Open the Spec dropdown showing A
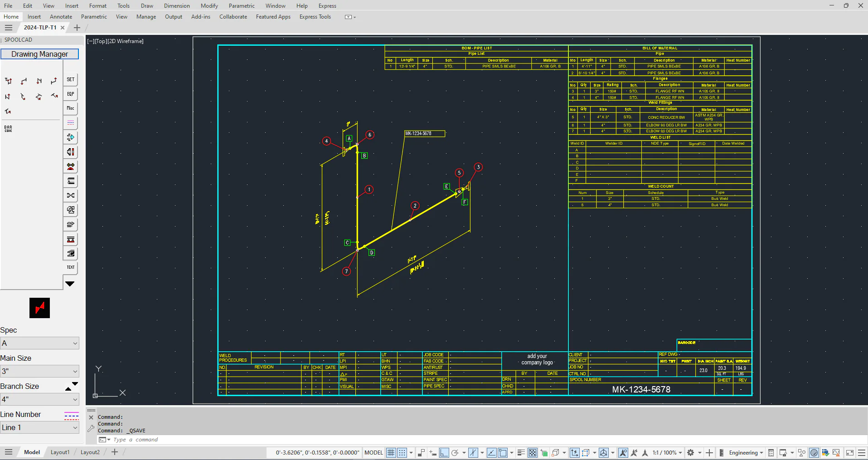The image size is (868, 460). [x=40, y=343]
